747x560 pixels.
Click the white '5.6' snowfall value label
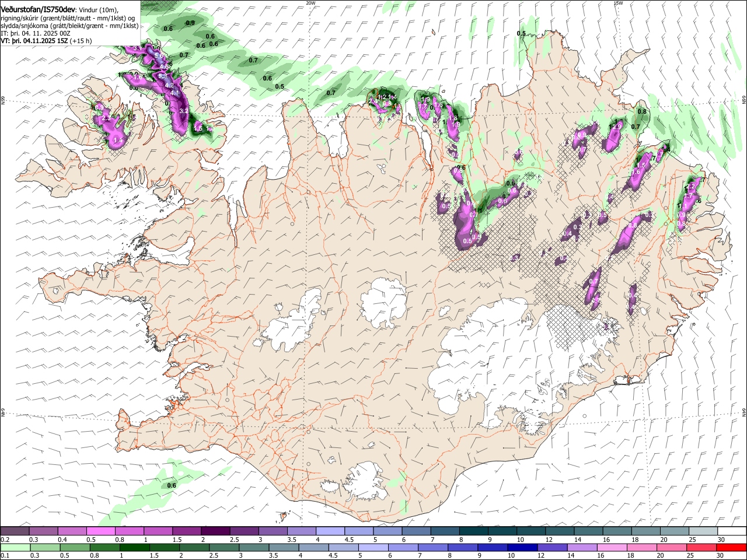point(159,54)
